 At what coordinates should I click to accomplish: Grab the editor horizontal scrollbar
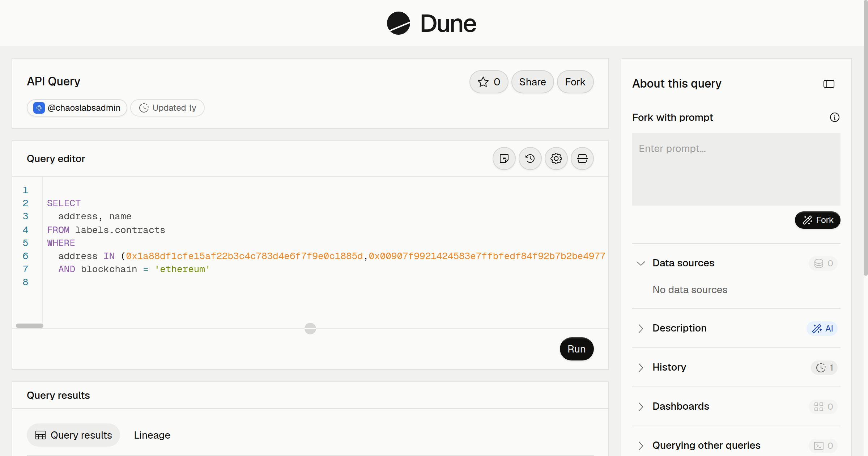coord(30,326)
